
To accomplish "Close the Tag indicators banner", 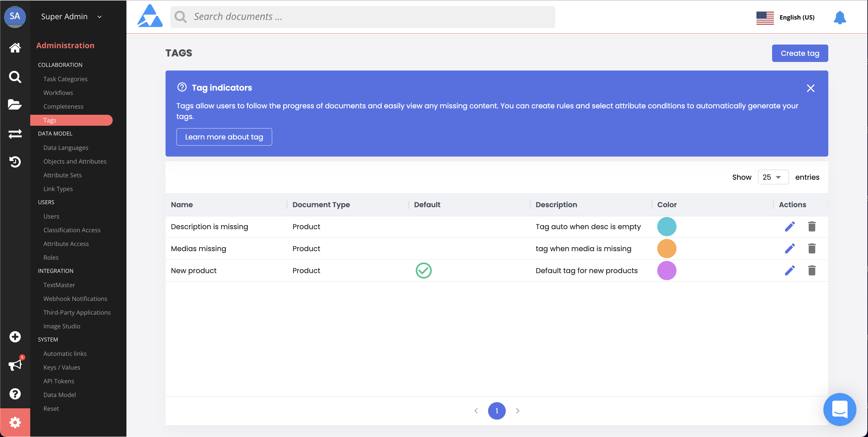I will click(x=810, y=88).
